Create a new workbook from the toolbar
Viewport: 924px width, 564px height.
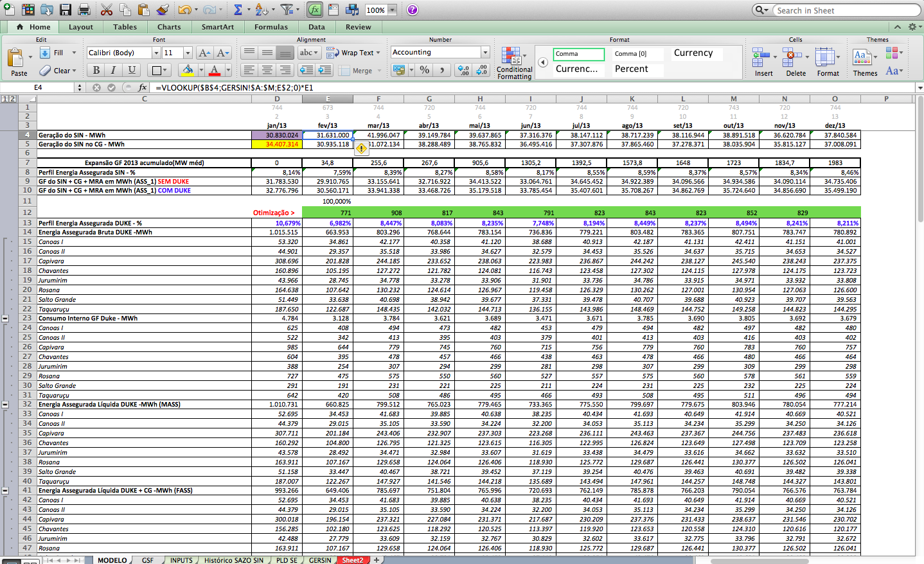pos(8,10)
